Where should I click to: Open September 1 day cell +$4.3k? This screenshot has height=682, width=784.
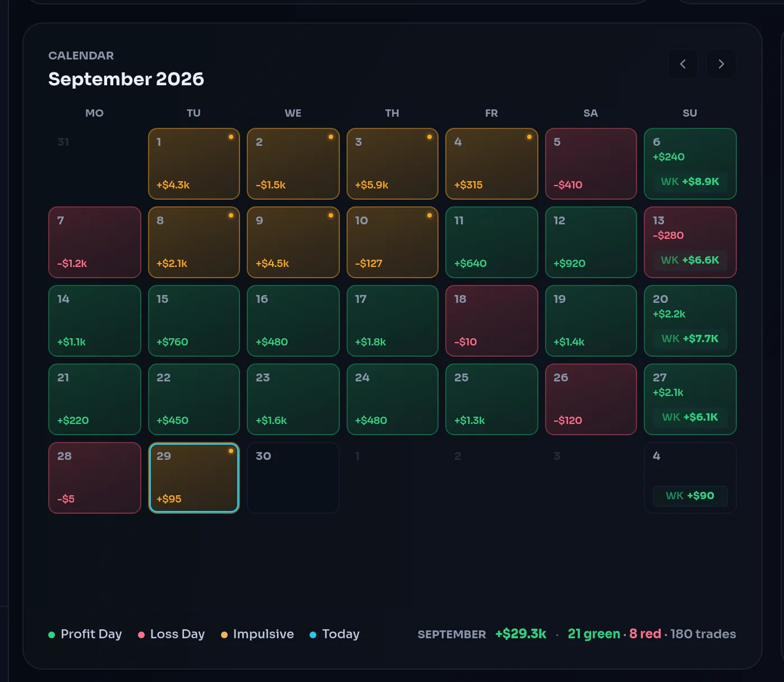[194, 164]
